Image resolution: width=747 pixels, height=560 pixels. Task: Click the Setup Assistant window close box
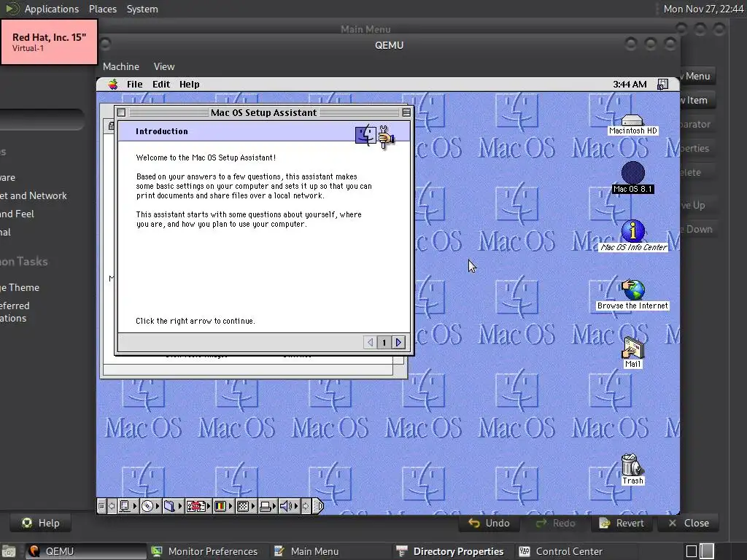(x=122, y=113)
